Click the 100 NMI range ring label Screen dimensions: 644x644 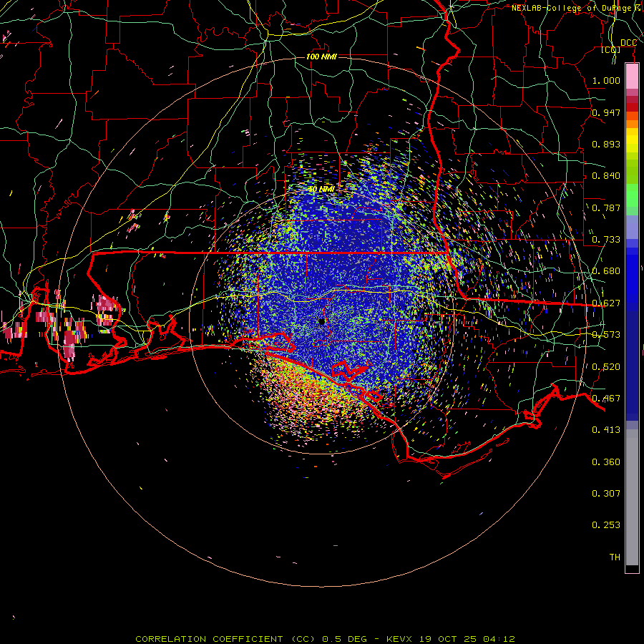[321, 57]
